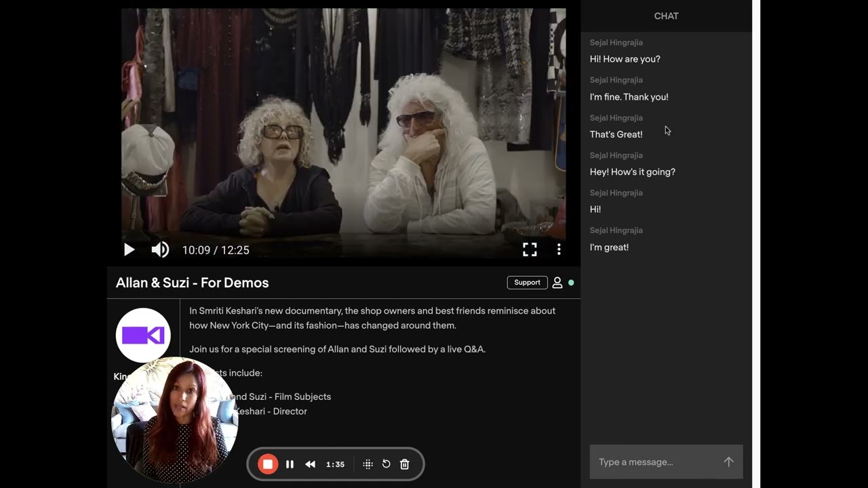Select chat message 'Hi! How are you?'
Viewport: 868px width, 488px height.
tap(625, 59)
